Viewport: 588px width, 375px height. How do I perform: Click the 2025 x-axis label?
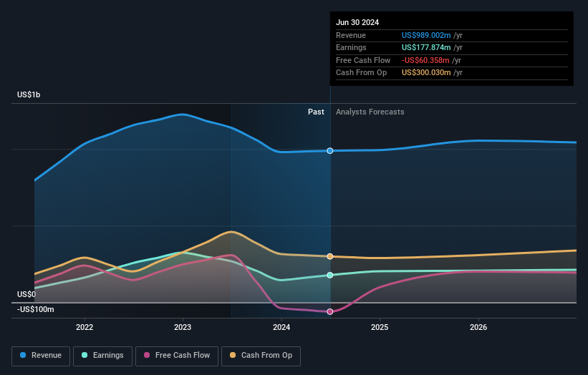380,327
